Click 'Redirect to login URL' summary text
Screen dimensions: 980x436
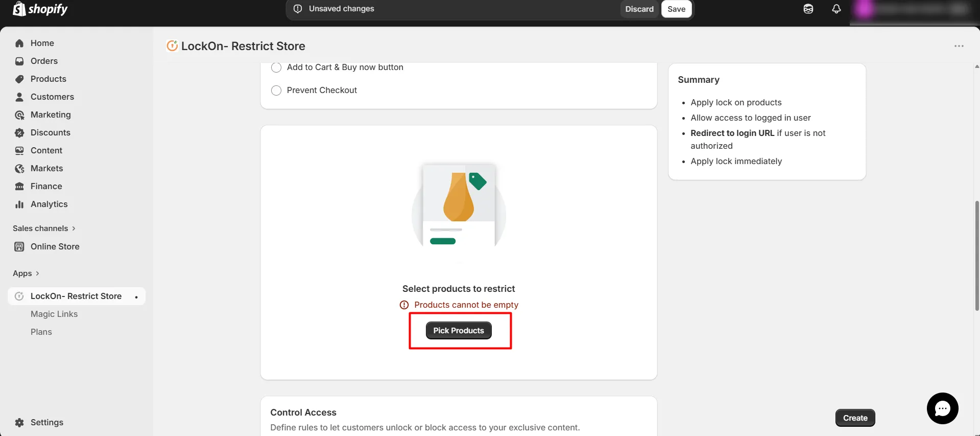[732, 133]
